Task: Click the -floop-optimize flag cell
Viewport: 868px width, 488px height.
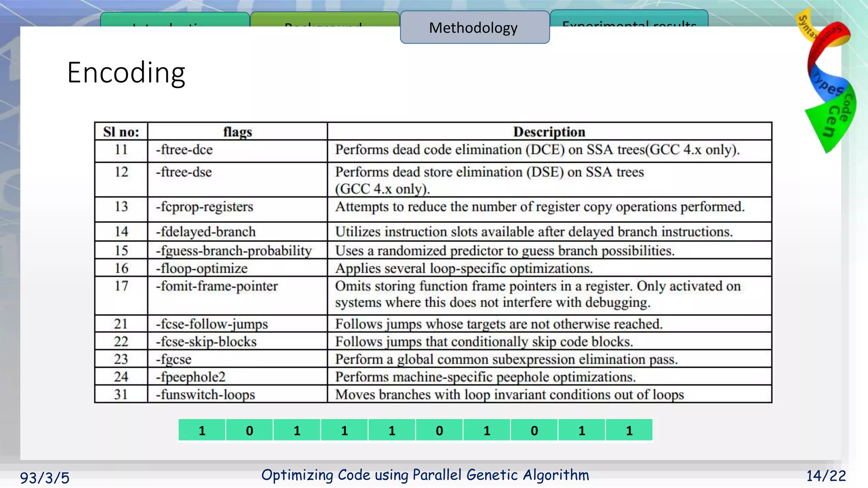Action: pyautogui.click(x=237, y=268)
